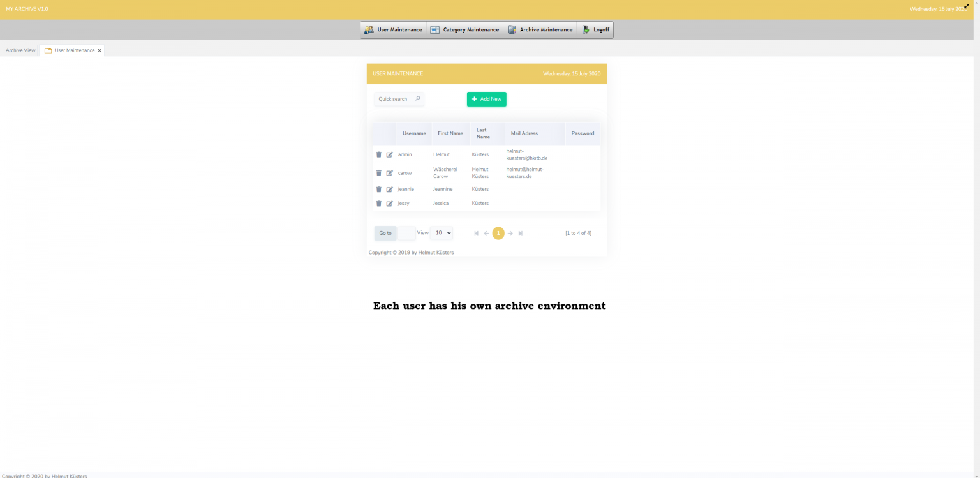The height and width of the screenshot is (478, 980).
Task: Delete the jessy user with the trash icon
Action: [379, 203]
